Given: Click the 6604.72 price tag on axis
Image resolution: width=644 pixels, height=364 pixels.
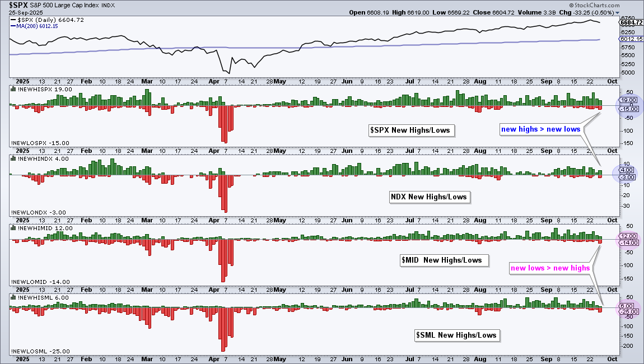Looking at the screenshot, I should [x=630, y=22].
